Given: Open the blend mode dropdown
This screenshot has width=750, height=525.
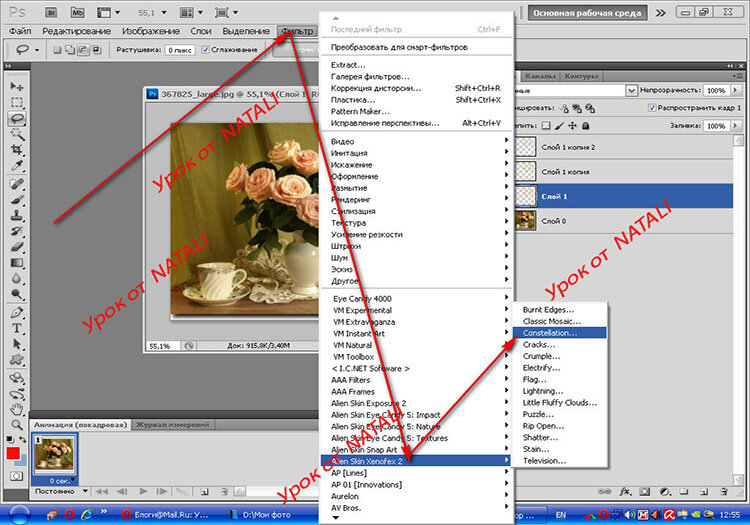Looking at the screenshot, I should 631,90.
